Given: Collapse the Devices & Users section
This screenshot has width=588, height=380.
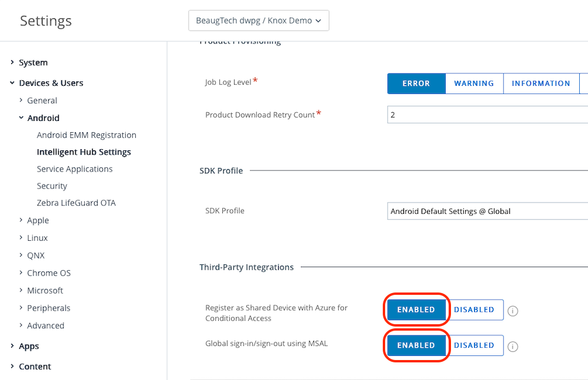Looking at the screenshot, I should 51,83.
